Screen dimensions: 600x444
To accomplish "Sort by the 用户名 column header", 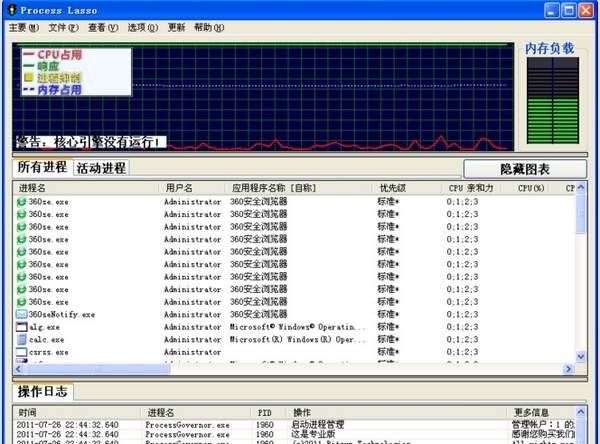I will 180,187.
